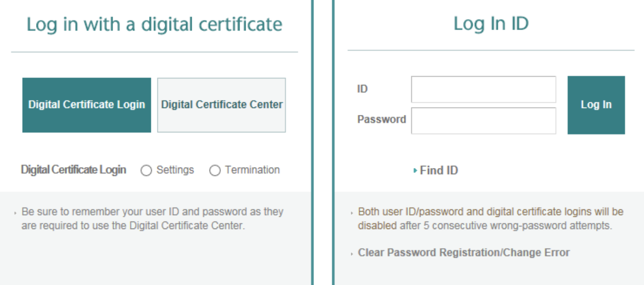
Task: Open the Find ID link
Action: coord(439,171)
